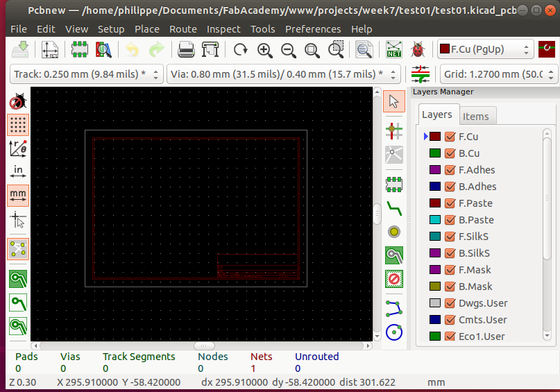Screen dimensions: 560x392
Task: Uncheck F.Cu layer visibility
Action: 450,137
